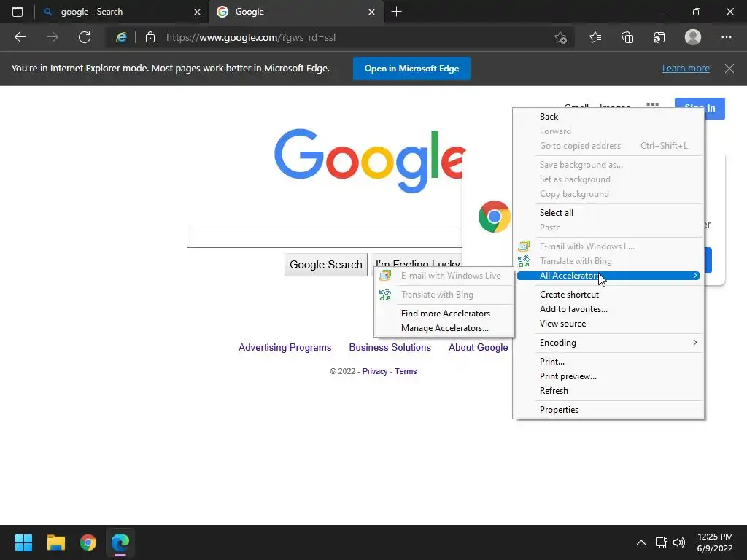The image size is (747, 560).
Task: Click the I'm Feeling Lucky button
Action: click(x=417, y=261)
